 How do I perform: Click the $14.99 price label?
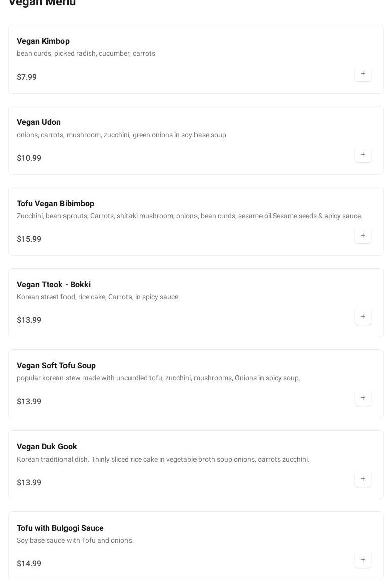coord(29,564)
